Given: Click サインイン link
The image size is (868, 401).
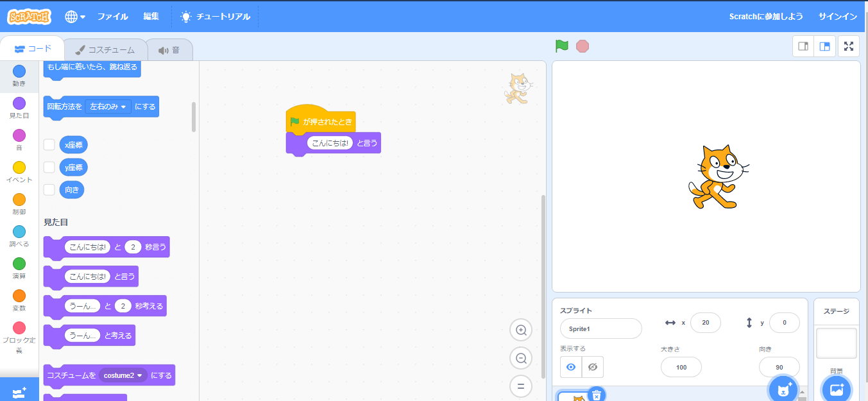Looking at the screenshot, I should coord(838,17).
